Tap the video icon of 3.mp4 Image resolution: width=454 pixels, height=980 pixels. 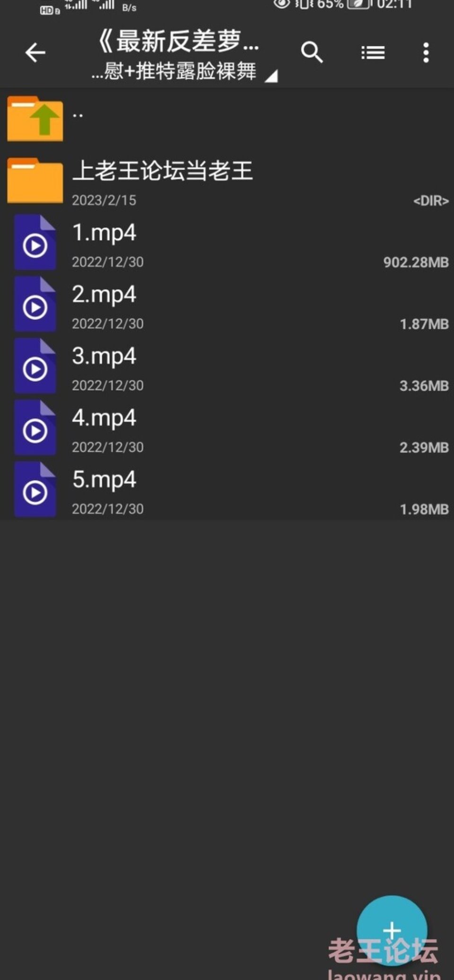point(35,366)
